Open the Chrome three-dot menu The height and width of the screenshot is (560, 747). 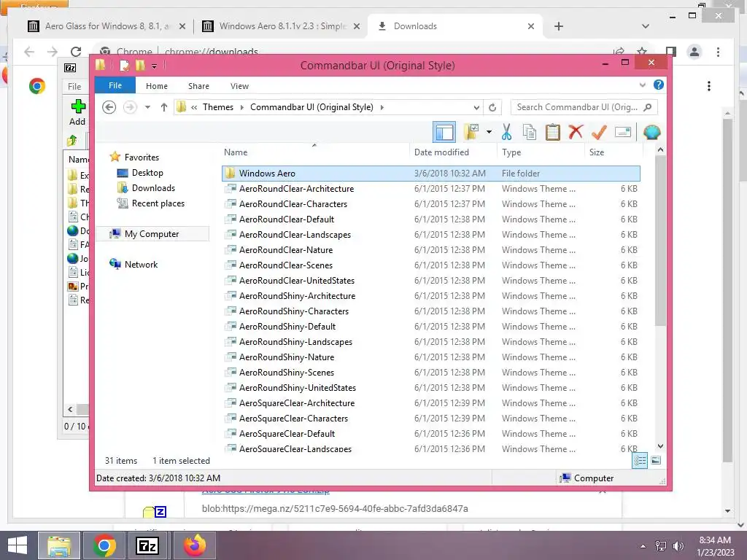pos(718,52)
